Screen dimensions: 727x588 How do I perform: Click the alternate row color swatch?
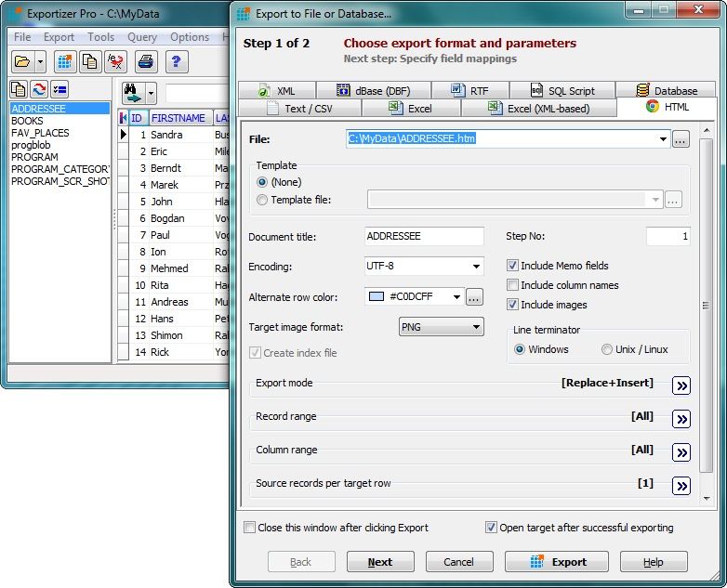pyautogui.click(x=377, y=297)
